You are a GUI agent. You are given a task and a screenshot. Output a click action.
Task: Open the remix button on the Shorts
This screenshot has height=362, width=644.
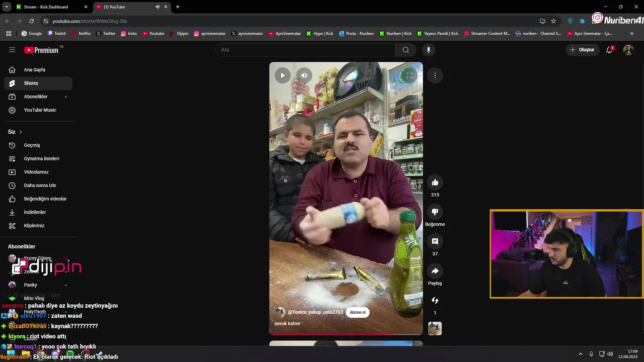coord(435,300)
